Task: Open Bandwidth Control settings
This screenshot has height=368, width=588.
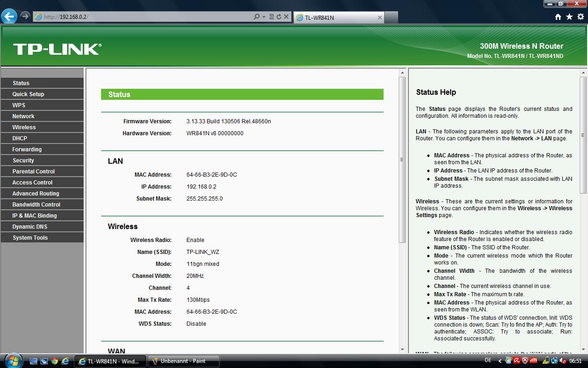Action: click(42, 204)
